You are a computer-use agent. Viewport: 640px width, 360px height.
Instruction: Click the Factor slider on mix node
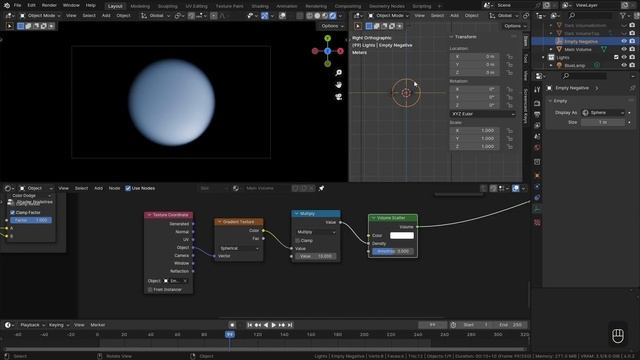pos(31,220)
